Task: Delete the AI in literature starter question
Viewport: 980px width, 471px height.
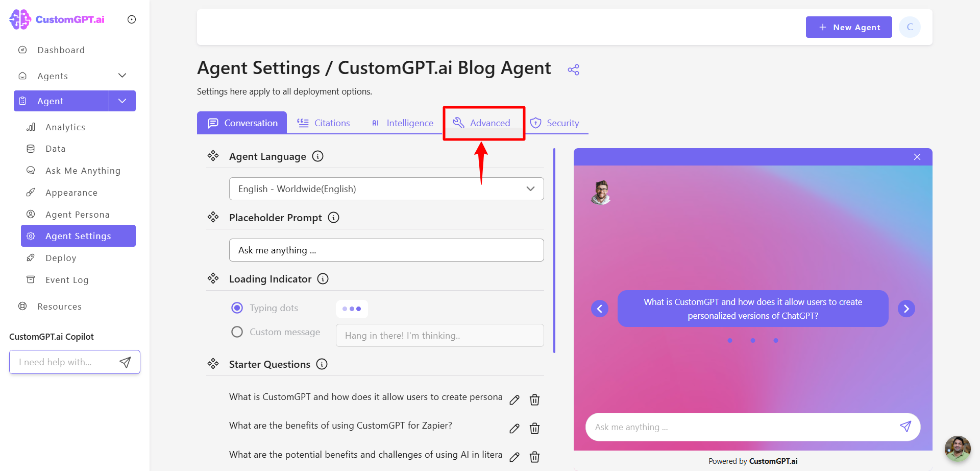Action: [534, 457]
